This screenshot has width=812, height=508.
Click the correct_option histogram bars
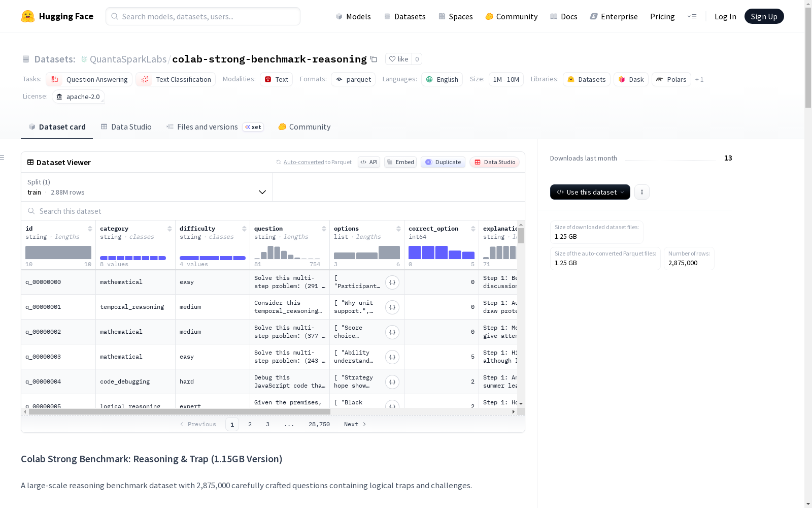(x=442, y=252)
